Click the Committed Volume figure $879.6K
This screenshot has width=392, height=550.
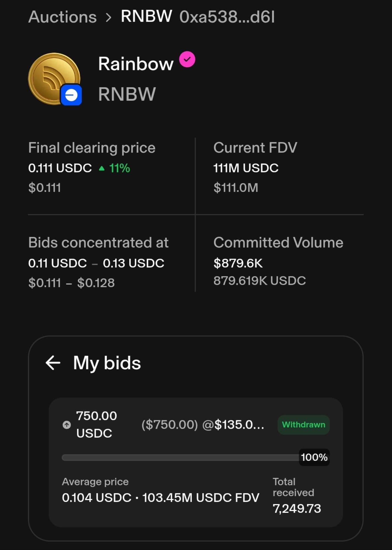(x=238, y=263)
